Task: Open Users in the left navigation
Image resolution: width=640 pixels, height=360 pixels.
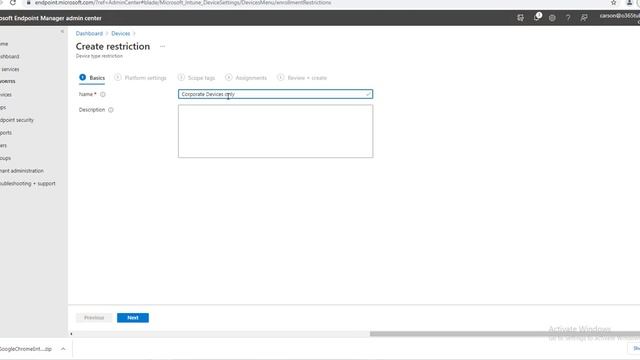Action: (x=3, y=145)
